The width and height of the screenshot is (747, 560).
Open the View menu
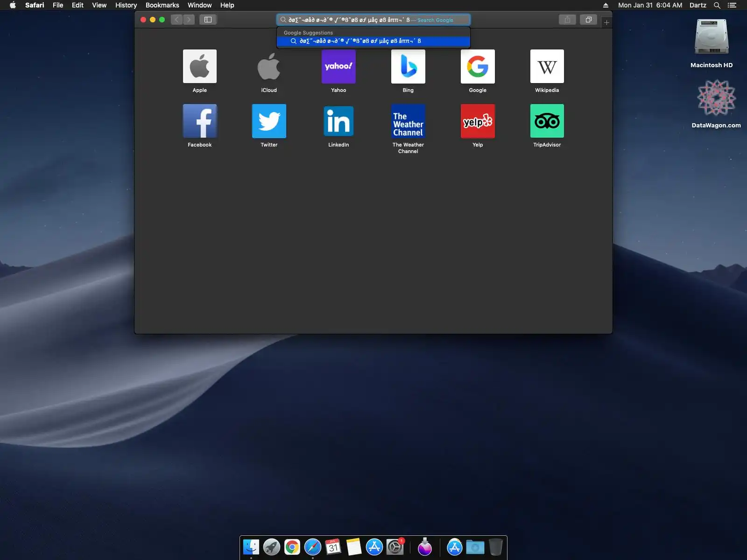99,5
